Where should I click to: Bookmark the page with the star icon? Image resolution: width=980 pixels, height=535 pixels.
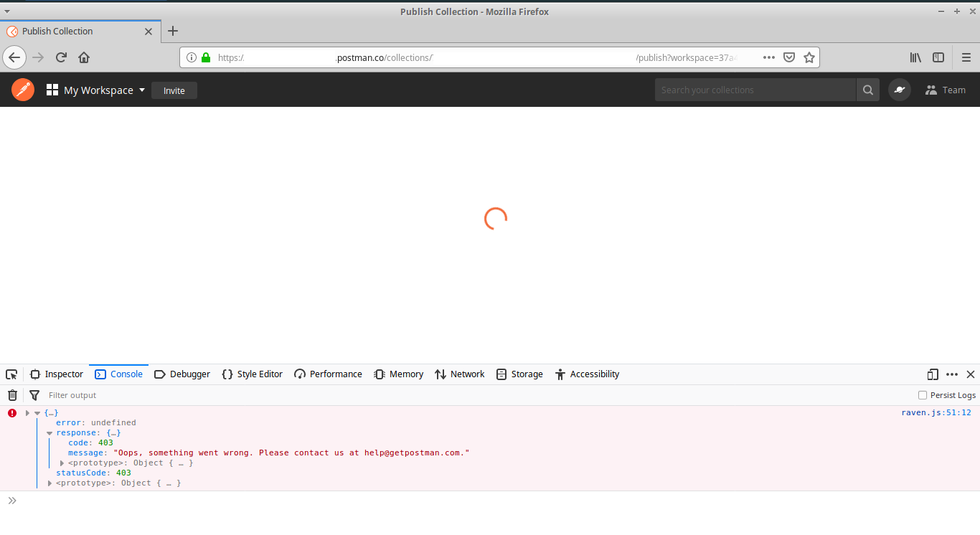(x=809, y=57)
